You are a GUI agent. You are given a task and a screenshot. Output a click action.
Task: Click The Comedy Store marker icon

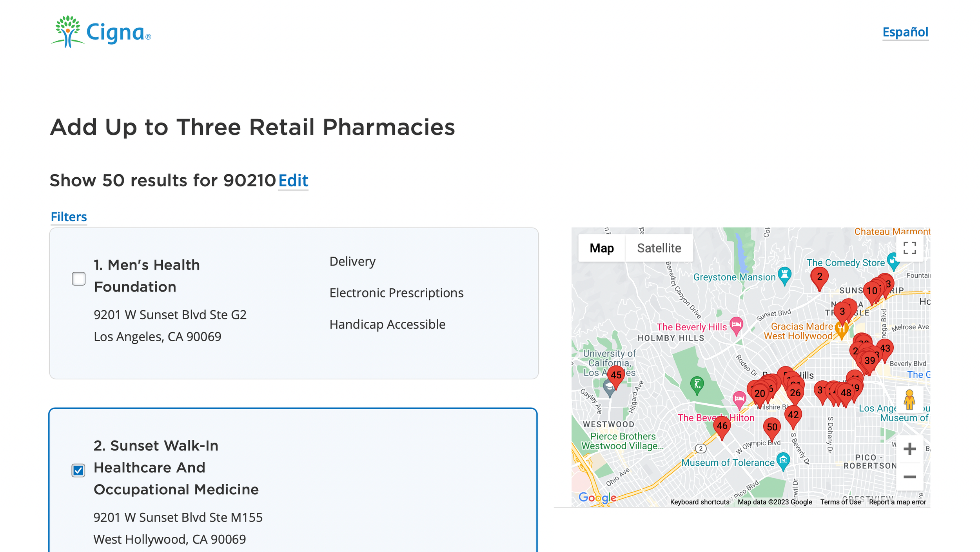coord(893,261)
